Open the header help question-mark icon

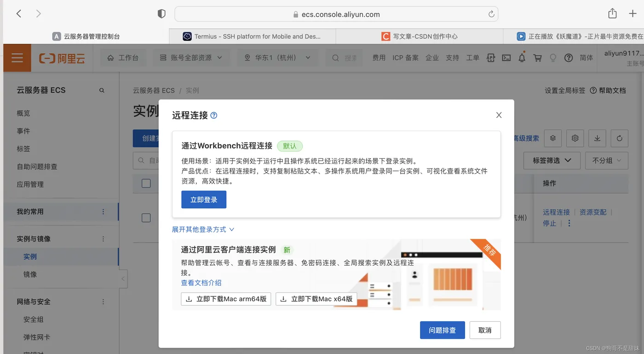[x=569, y=58]
